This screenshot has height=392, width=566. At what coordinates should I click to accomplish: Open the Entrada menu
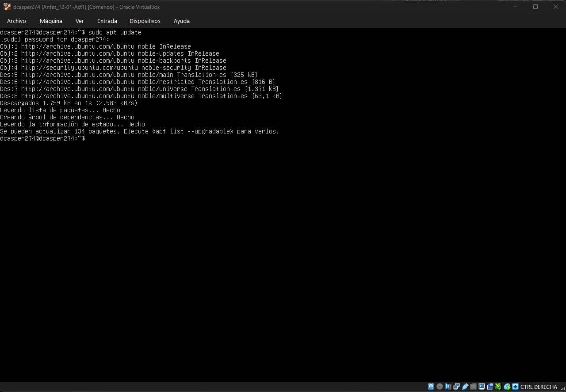pos(107,21)
